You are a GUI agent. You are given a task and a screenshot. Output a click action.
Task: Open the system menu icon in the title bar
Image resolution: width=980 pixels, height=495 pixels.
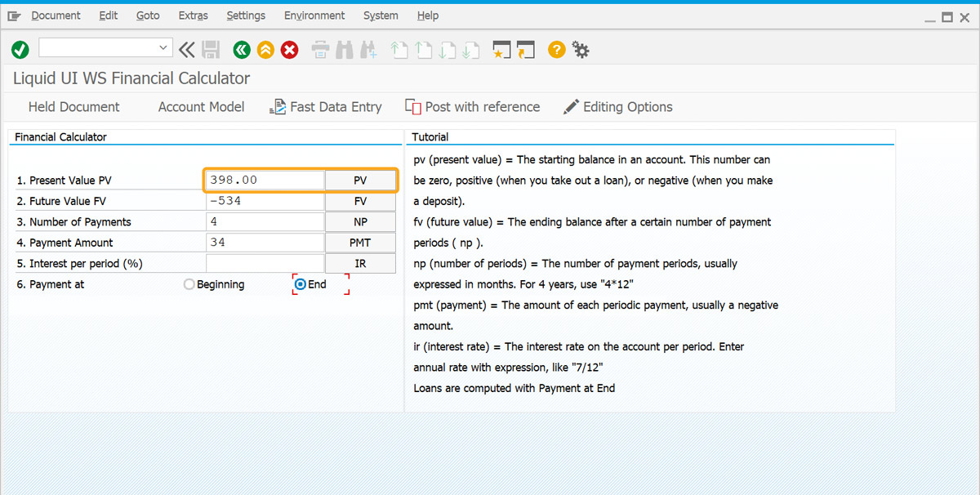coord(14,16)
